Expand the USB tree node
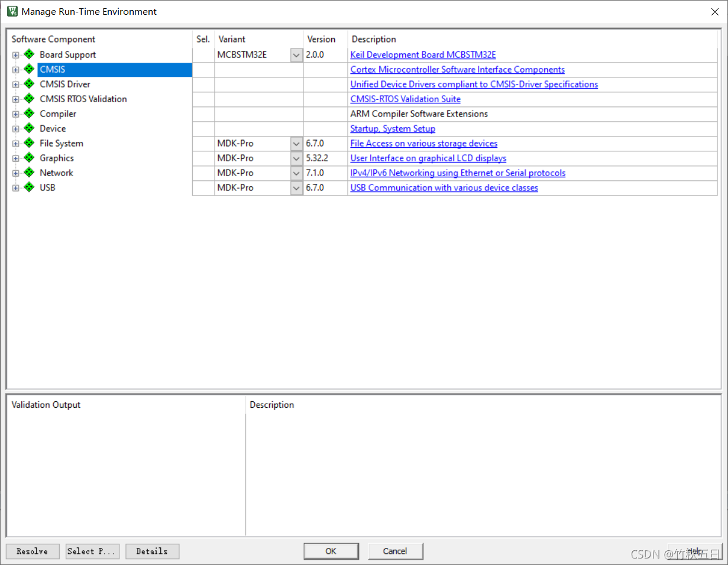The width and height of the screenshot is (728, 565). click(15, 188)
